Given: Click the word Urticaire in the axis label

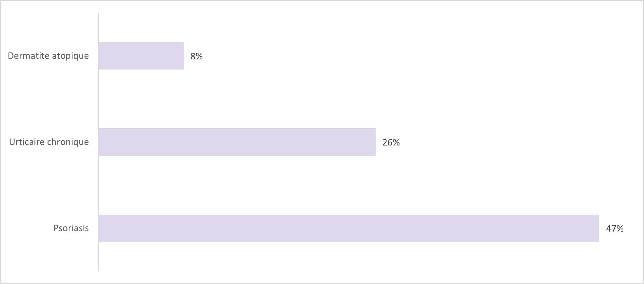Looking at the screenshot, I should pos(27,142).
